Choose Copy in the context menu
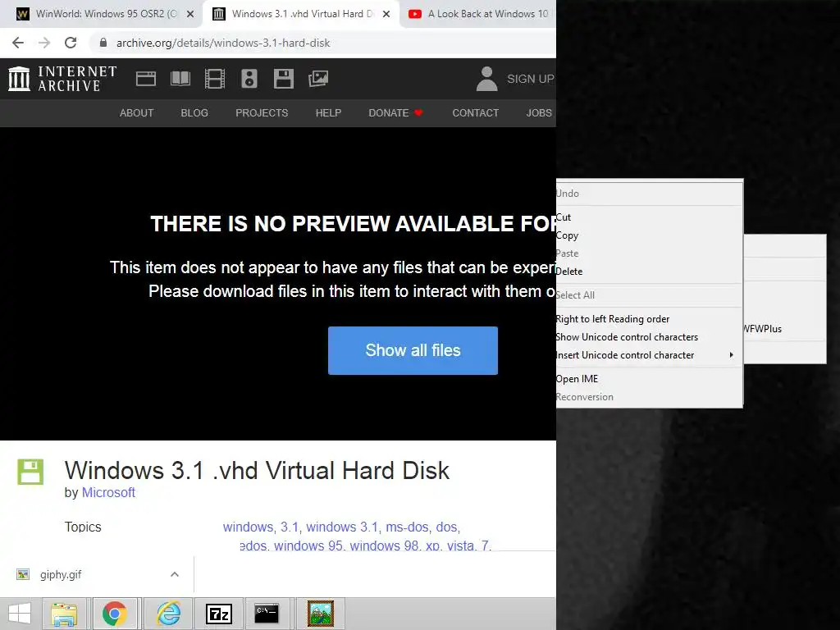840x630 pixels. pyautogui.click(x=650, y=235)
